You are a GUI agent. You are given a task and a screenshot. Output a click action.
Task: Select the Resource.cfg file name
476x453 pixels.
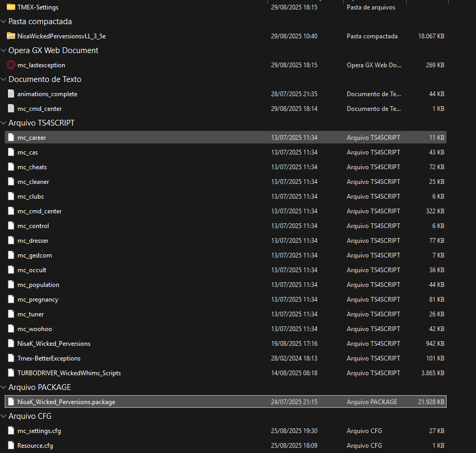35,446
